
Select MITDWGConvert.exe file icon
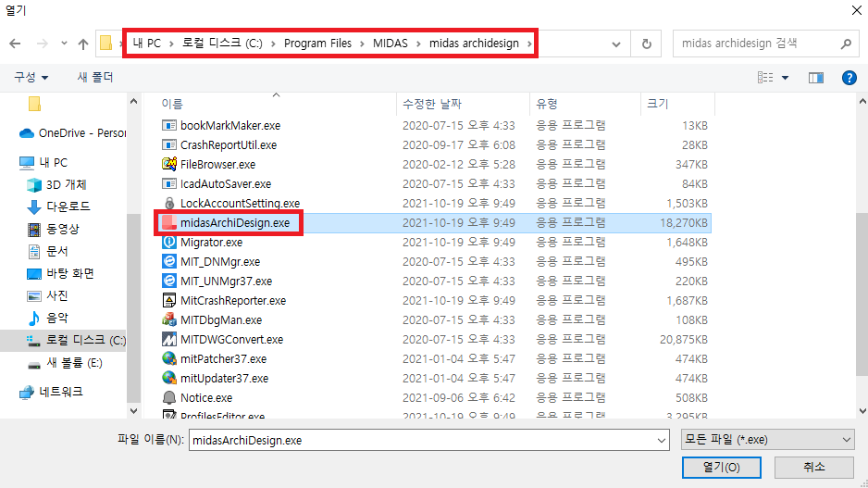pyautogui.click(x=168, y=339)
